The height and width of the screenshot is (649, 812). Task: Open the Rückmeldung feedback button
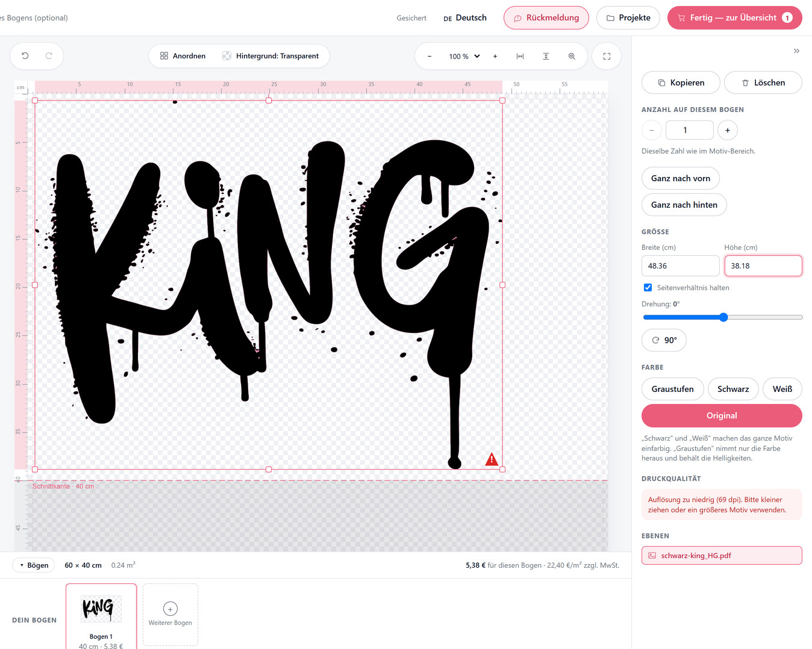[546, 18]
